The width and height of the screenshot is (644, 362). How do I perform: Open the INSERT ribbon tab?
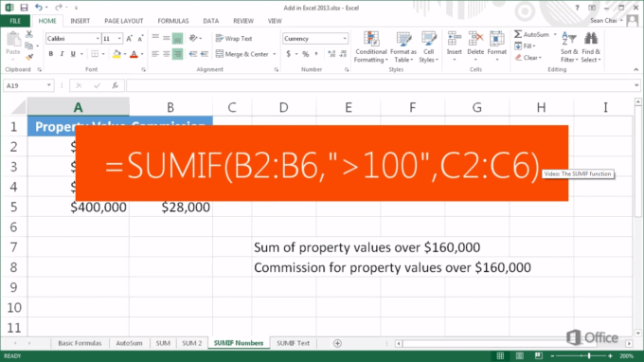pos(80,21)
